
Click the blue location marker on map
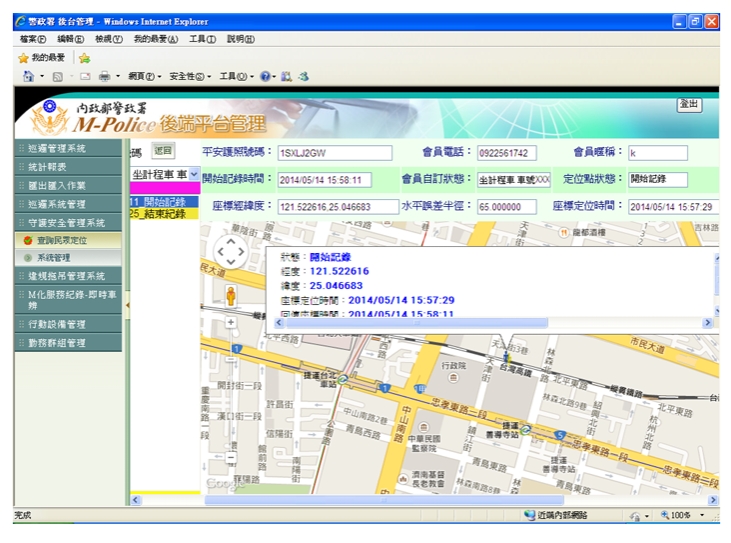(x=507, y=358)
